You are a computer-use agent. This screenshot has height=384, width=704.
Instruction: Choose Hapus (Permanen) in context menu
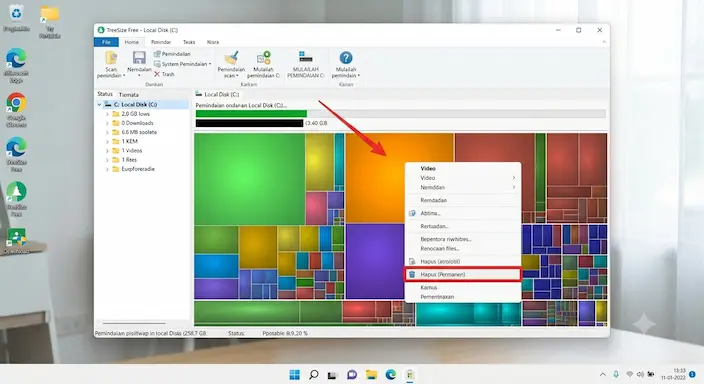click(462, 274)
